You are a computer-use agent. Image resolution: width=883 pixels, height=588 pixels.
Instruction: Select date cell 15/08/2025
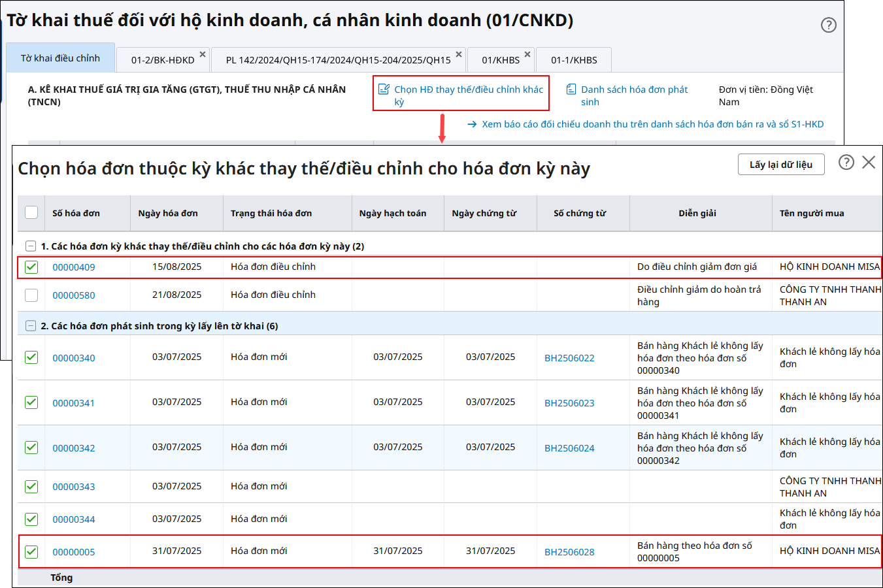[x=177, y=267]
